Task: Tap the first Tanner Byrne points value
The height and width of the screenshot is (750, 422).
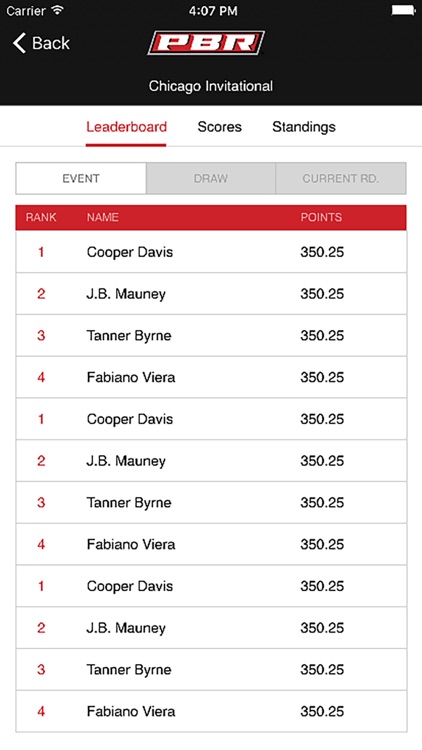Action: point(322,335)
